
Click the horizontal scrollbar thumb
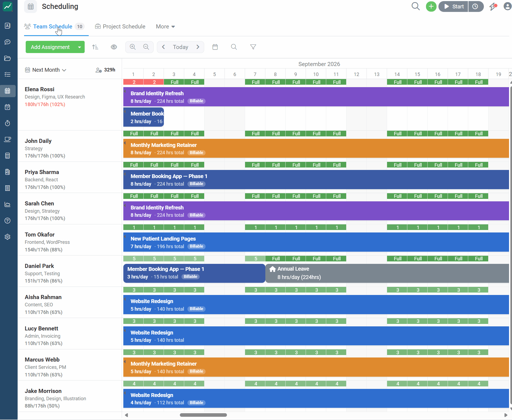(203, 415)
